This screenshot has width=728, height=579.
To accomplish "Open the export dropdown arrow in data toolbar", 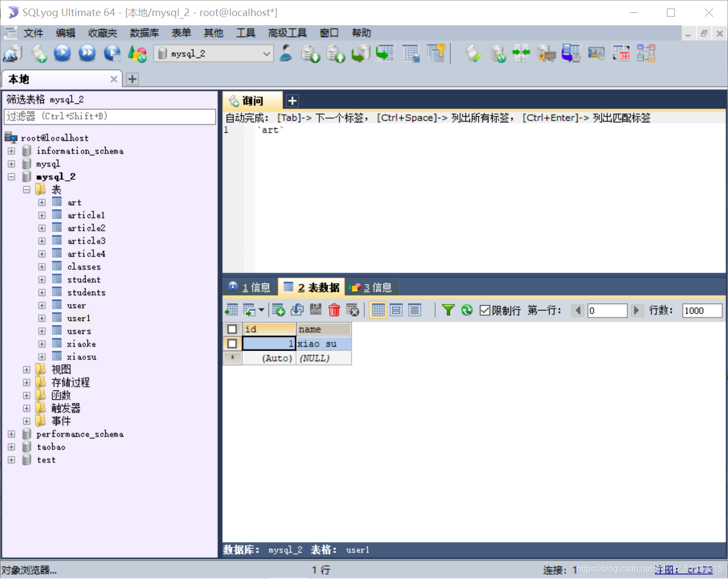I will tap(261, 310).
